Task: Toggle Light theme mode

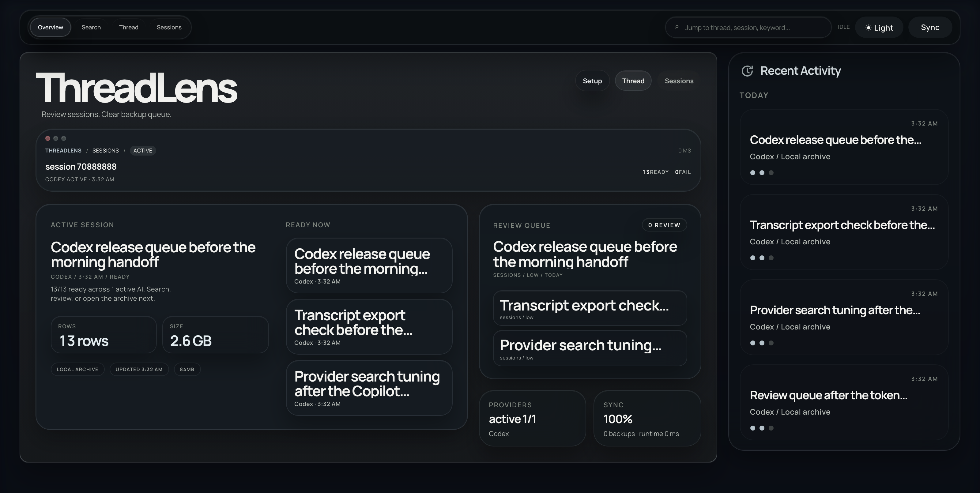Action: tap(879, 27)
